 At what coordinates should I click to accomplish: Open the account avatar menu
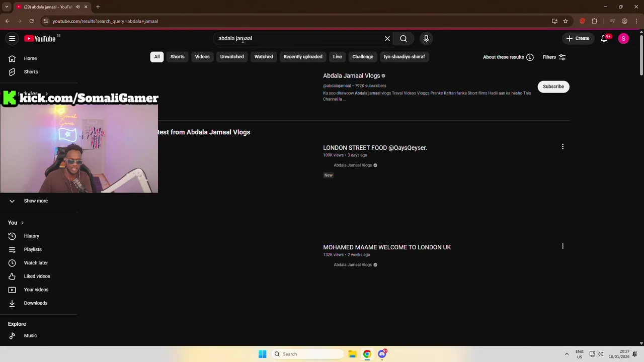(623, 39)
